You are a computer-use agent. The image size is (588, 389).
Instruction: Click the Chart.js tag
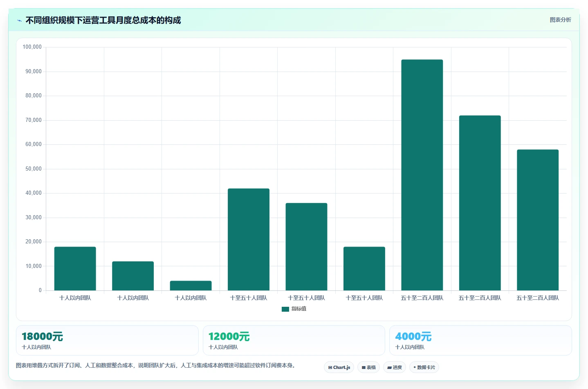pyautogui.click(x=339, y=367)
